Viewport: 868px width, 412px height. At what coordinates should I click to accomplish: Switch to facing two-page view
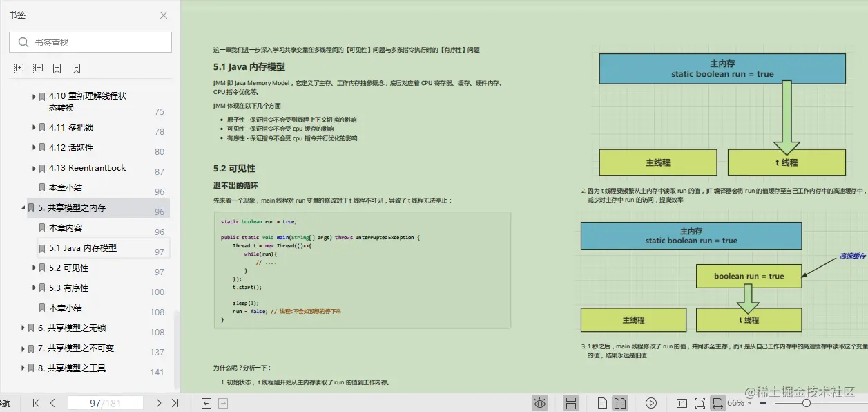tap(620, 402)
